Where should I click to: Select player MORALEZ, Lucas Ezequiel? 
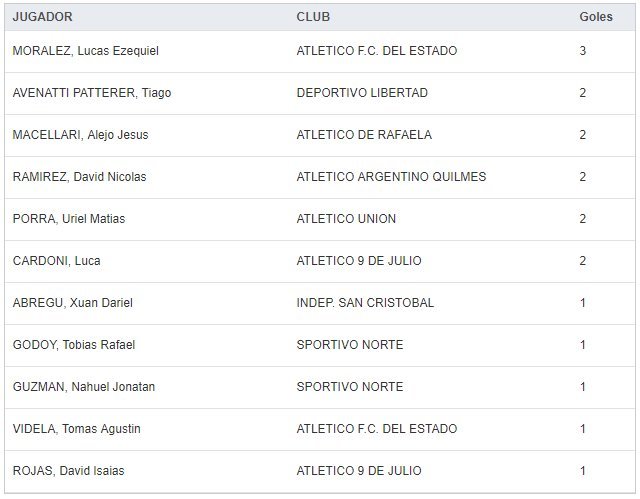pos(85,51)
